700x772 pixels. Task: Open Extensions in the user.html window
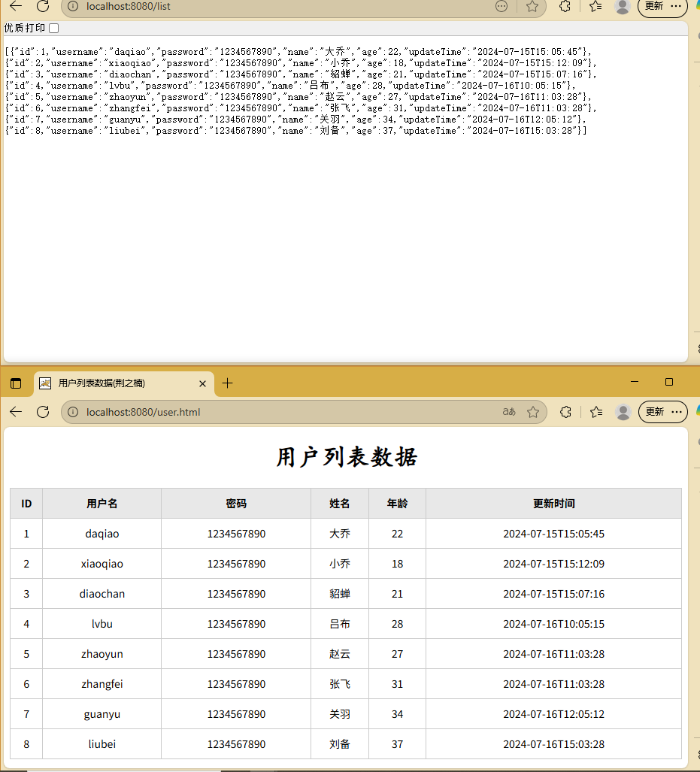[x=565, y=412]
